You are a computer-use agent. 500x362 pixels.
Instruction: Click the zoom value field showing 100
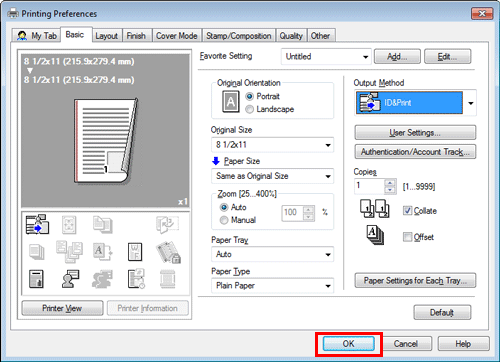(x=292, y=213)
